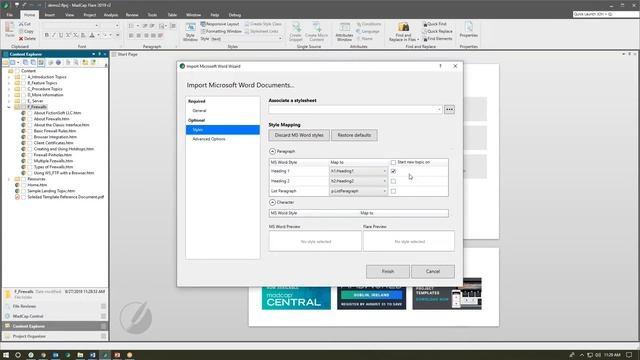Check Start new topic for Heading 2
The width and height of the screenshot is (640, 360).
click(393, 181)
